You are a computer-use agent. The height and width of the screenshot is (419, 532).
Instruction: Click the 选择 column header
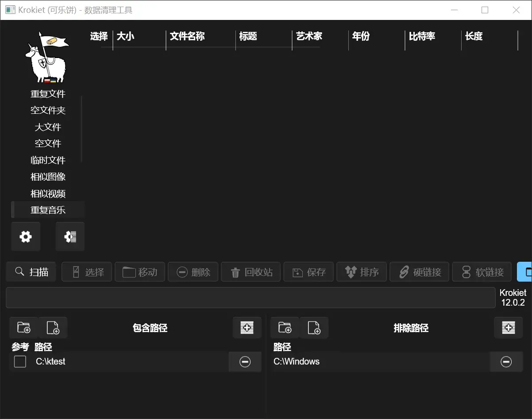(x=99, y=36)
